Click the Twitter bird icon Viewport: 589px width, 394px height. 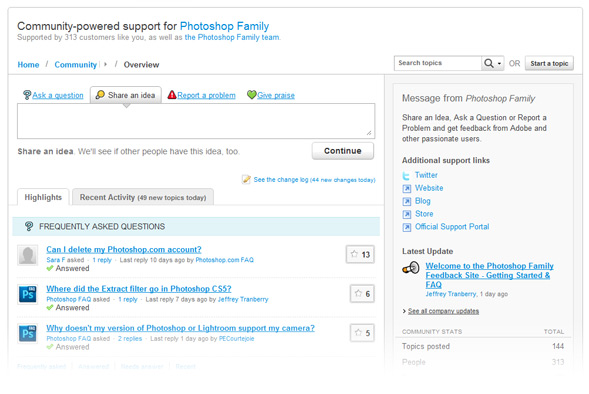[x=406, y=175]
